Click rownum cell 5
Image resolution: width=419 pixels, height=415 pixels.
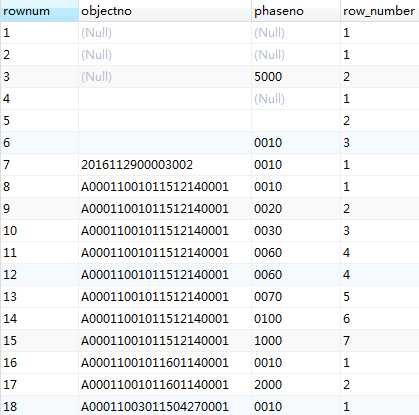pos(39,121)
